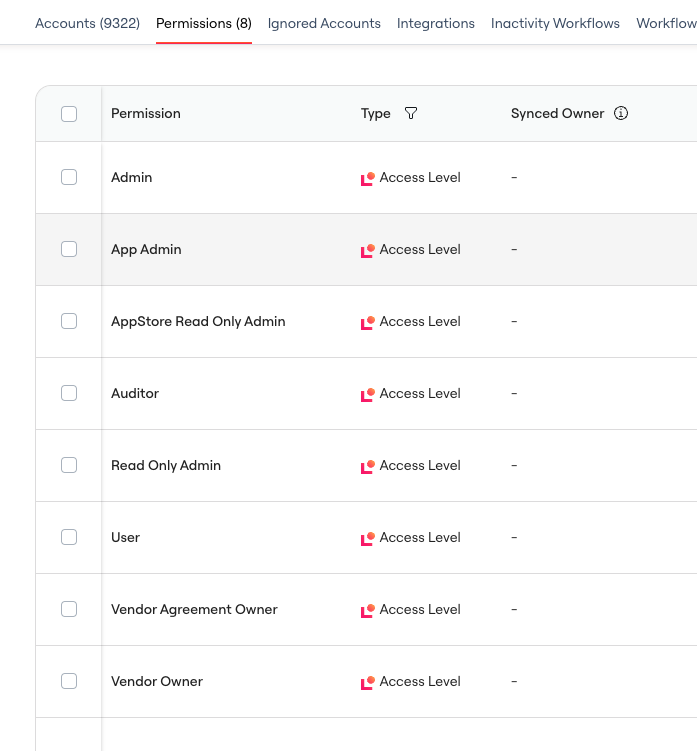Click Access Level text in Auditor row
This screenshot has height=751, width=697.
click(420, 393)
